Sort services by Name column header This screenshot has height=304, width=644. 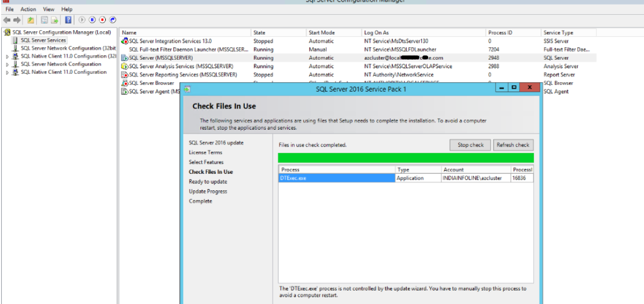[x=185, y=32]
